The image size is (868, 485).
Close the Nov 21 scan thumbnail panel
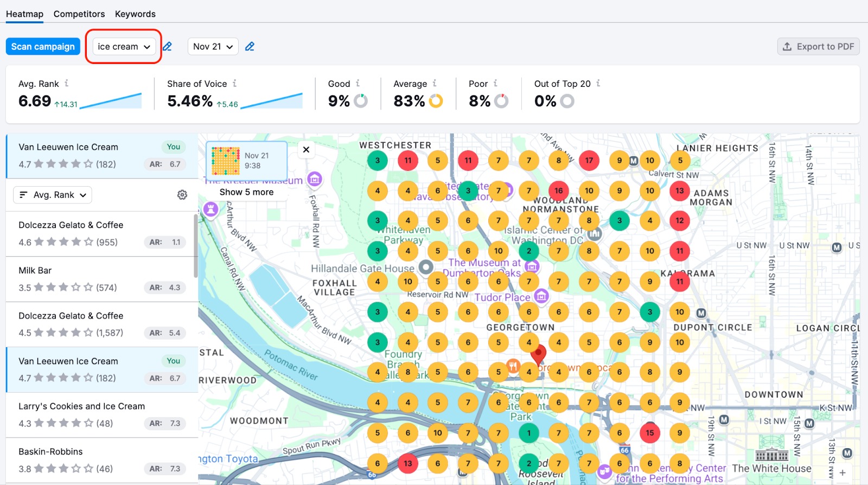point(306,150)
